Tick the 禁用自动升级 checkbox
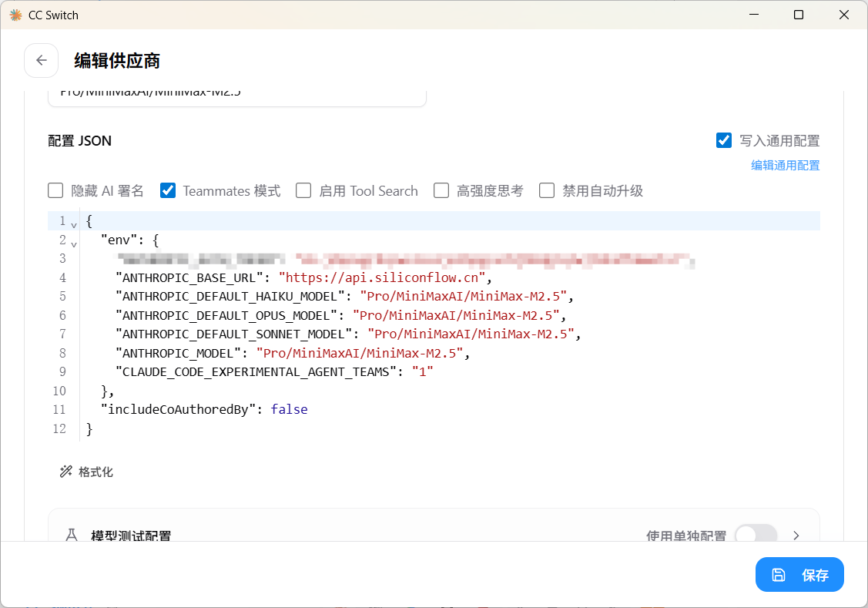This screenshot has height=608, width=868. 547,191
